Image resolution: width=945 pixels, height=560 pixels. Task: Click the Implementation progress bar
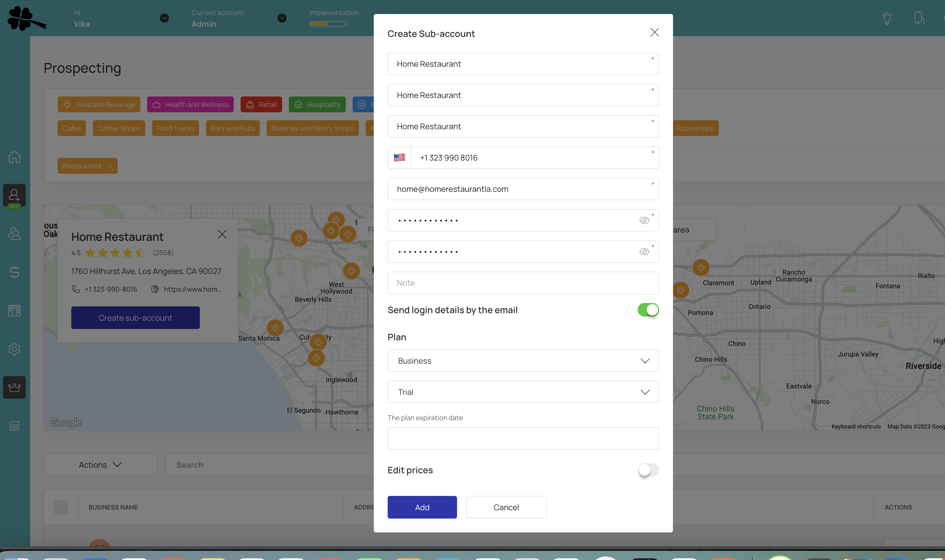[x=327, y=24]
